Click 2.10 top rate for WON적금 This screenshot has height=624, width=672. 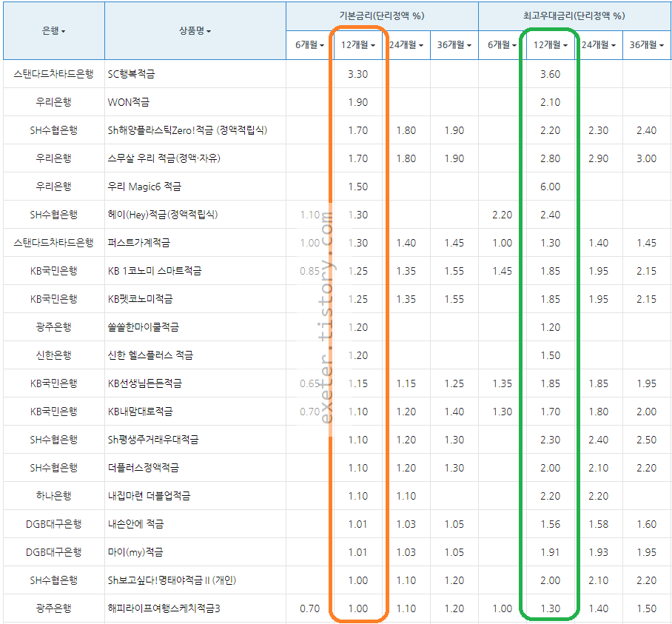(x=551, y=102)
